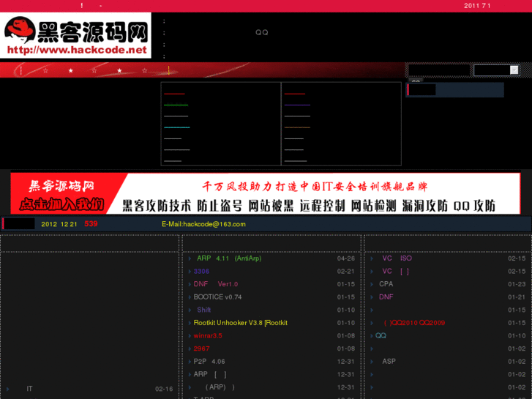Click the bullet arrow beside cyan QQ row
This screenshot has height=399, width=532.
tap(372, 336)
